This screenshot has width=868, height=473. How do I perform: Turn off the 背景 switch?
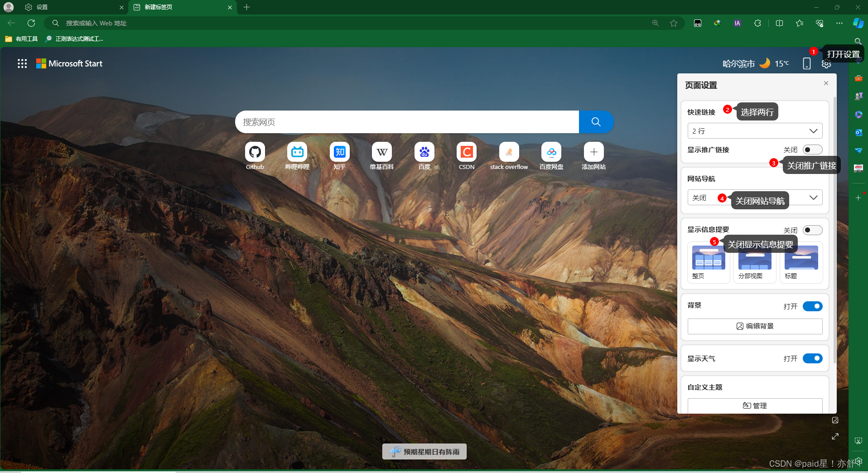pos(813,306)
